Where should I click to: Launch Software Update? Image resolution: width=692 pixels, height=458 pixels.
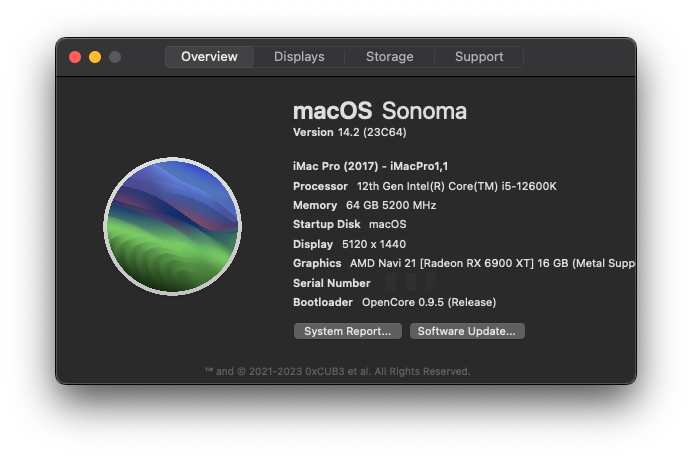point(467,331)
